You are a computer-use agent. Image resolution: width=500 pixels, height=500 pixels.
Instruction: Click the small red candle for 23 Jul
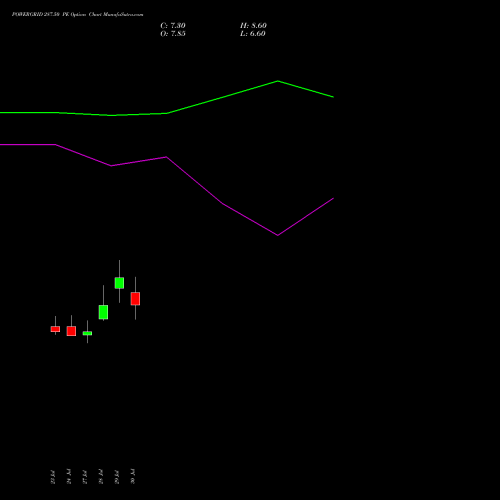[55, 329]
